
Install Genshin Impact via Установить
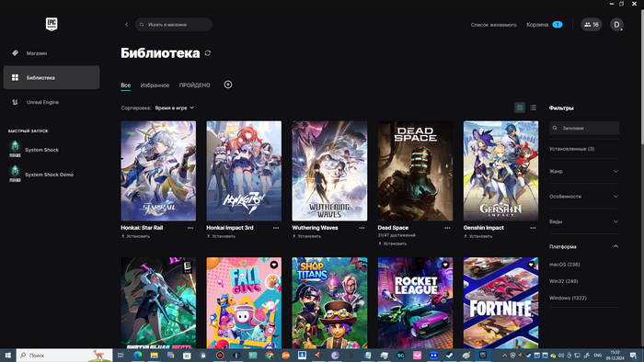point(478,236)
